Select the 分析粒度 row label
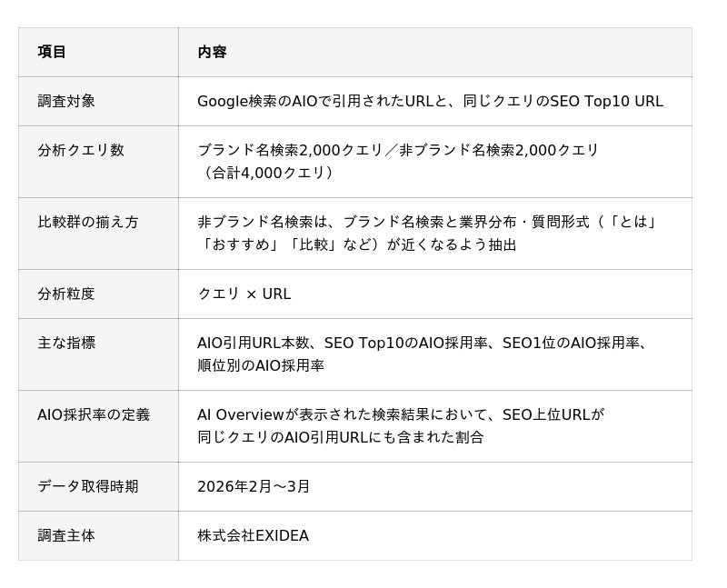The height and width of the screenshot is (588, 727). click(66, 294)
